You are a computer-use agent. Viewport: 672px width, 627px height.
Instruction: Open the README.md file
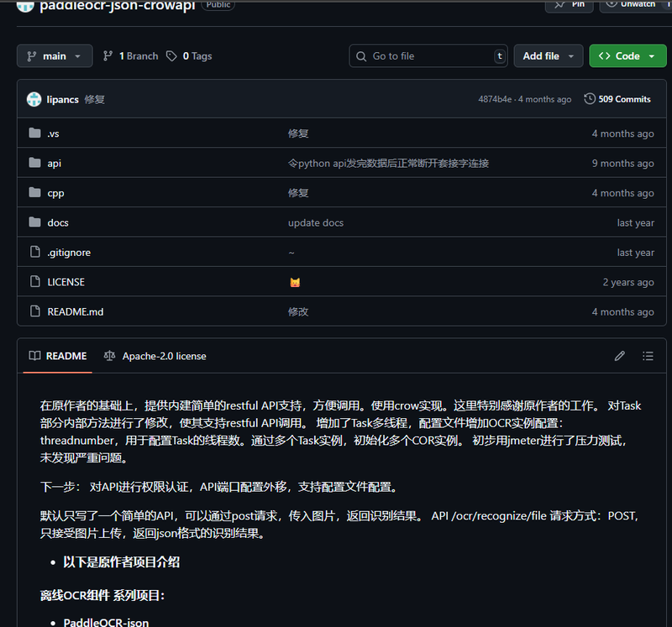click(x=76, y=311)
